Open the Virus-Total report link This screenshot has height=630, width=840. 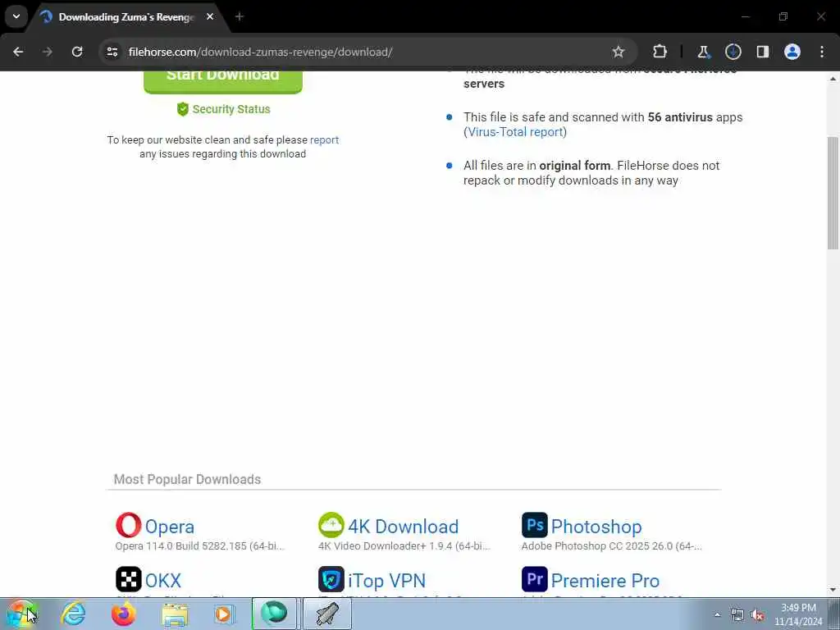[x=515, y=132]
